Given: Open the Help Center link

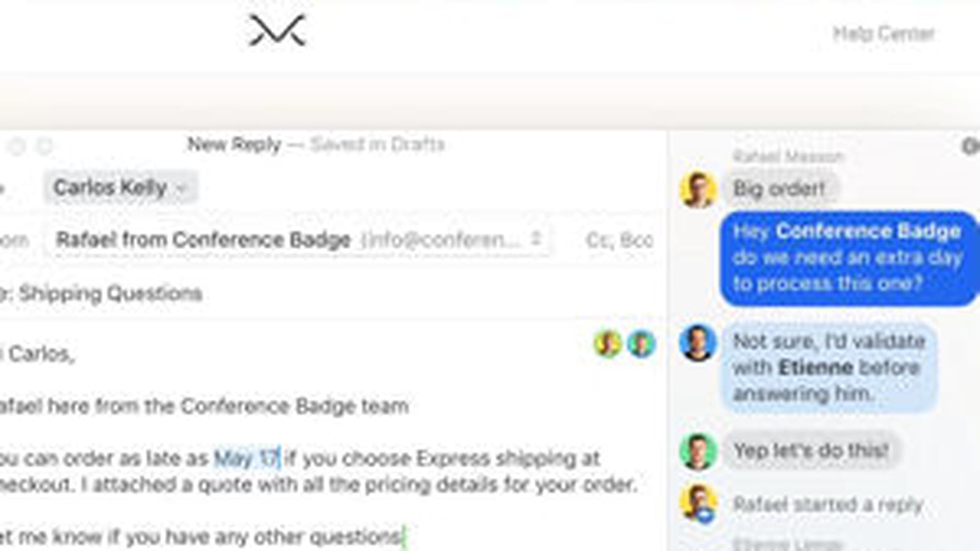Looking at the screenshot, I should pyautogui.click(x=883, y=33).
